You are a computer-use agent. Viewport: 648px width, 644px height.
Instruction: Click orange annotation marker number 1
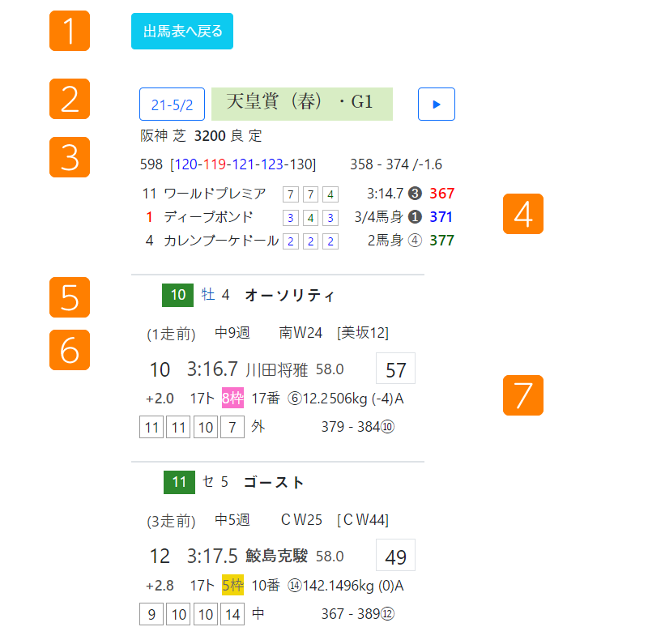70,31
